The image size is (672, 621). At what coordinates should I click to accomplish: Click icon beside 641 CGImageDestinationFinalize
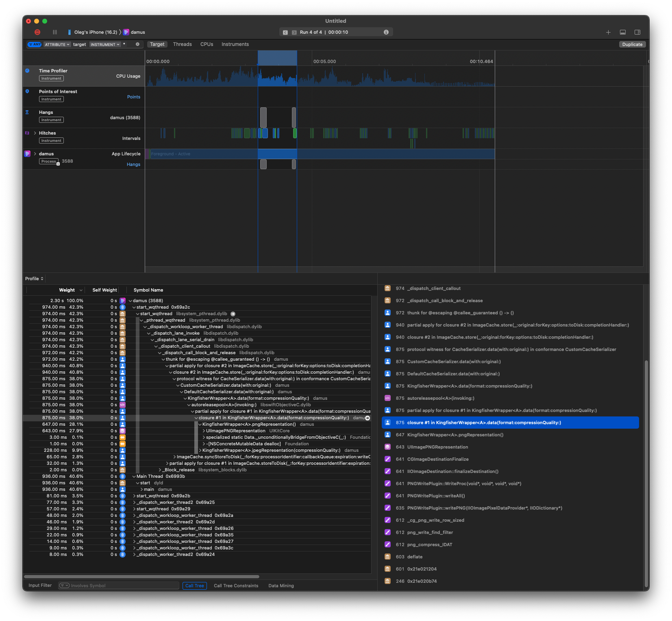(388, 459)
